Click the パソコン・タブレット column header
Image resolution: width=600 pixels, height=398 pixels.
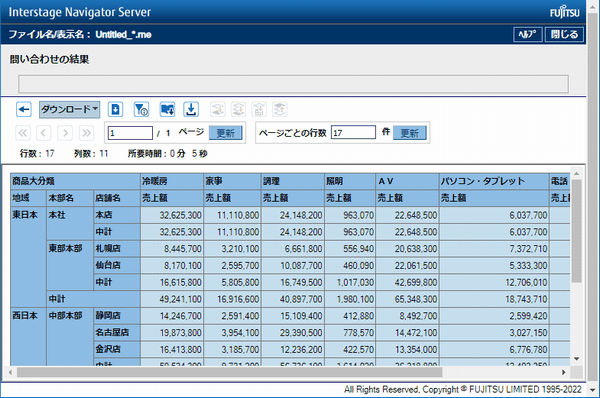click(x=494, y=181)
